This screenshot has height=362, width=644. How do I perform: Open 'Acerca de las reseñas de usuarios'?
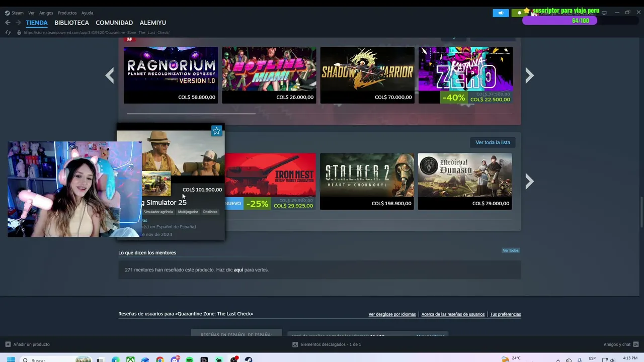coord(453,314)
